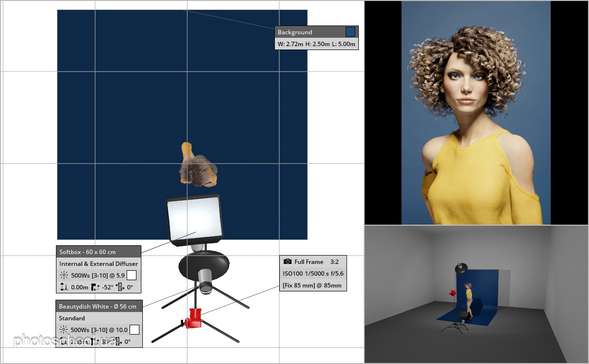Click the Softbox height icon beside 0.00m
589x364 pixels.
tap(63, 287)
